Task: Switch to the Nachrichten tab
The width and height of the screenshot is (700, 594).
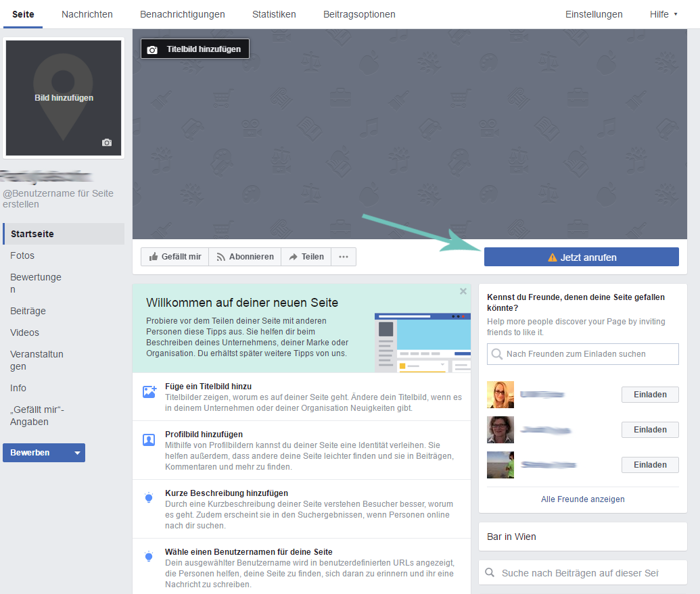Action: point(87,14)
